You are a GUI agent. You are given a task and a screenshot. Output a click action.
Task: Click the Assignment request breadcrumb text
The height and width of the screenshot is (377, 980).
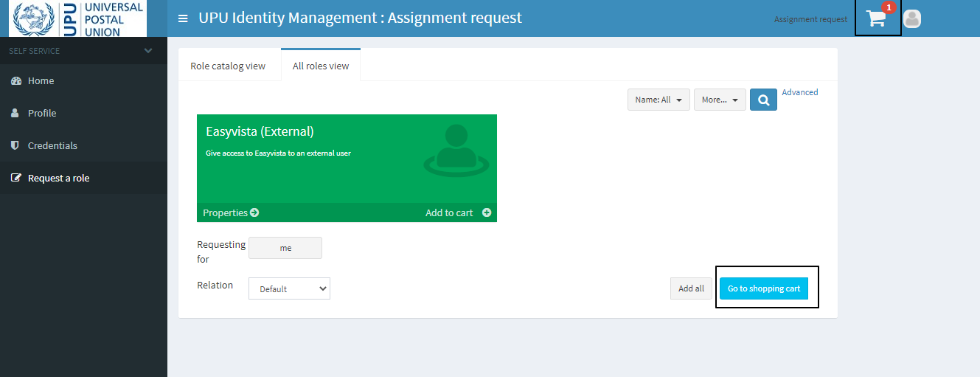pyautogui.click(x=810, y=19)
